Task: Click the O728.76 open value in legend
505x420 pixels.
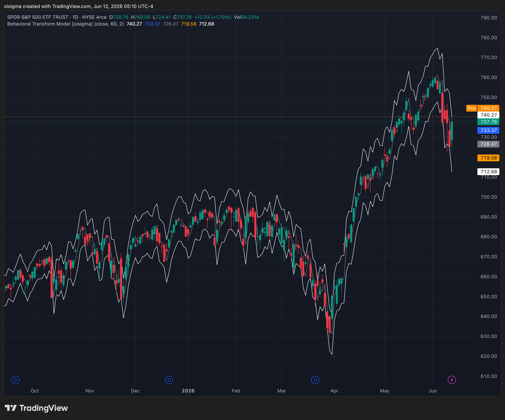Action: pyautogui.click(x=118, y=17)
